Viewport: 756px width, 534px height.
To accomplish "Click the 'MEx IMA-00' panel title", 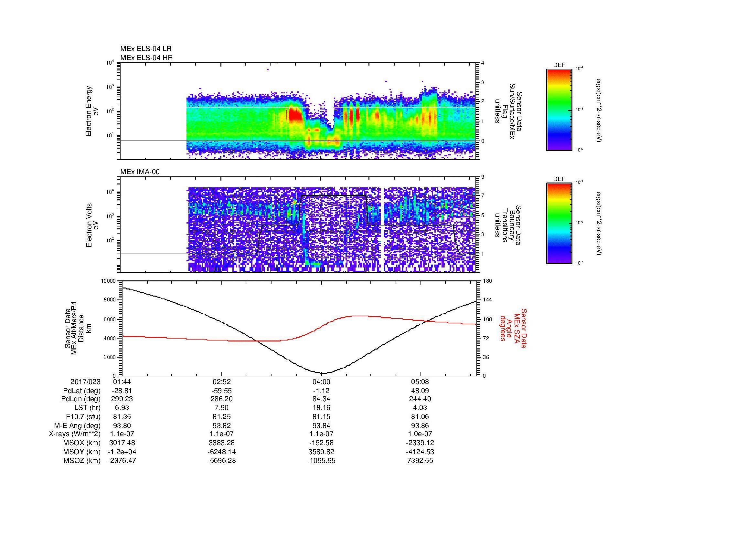I will [140, 172].
